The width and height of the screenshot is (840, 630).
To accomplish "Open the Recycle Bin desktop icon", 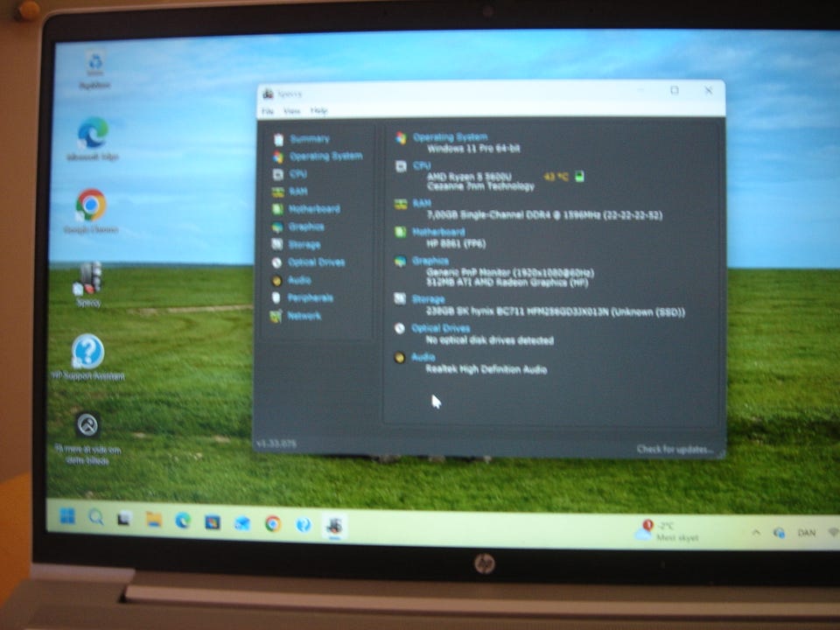I will click(x=94, y=70).
